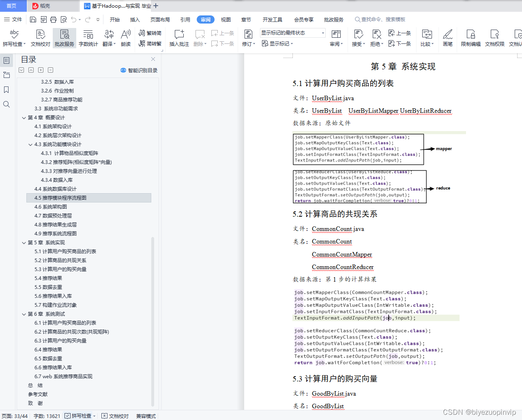The width and height of the screenshot is (522, 420).
Task: Click the print icon in quick access bar
Action: pyautogui.click(x=54, y=19)
